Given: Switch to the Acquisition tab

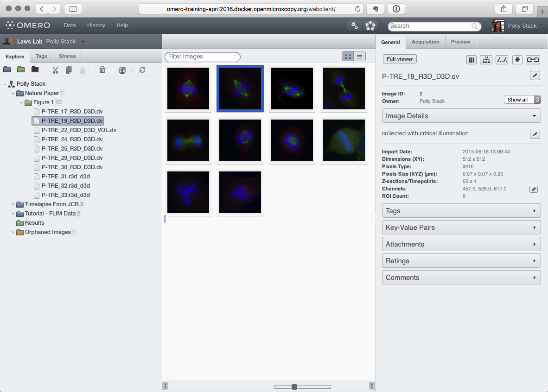Looking at the screenshot, I should (425, 41).
